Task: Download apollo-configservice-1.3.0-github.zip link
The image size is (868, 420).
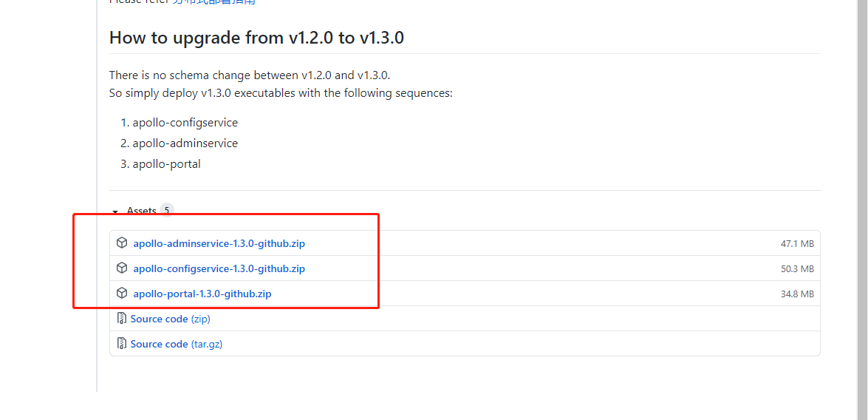Action: 219,268
